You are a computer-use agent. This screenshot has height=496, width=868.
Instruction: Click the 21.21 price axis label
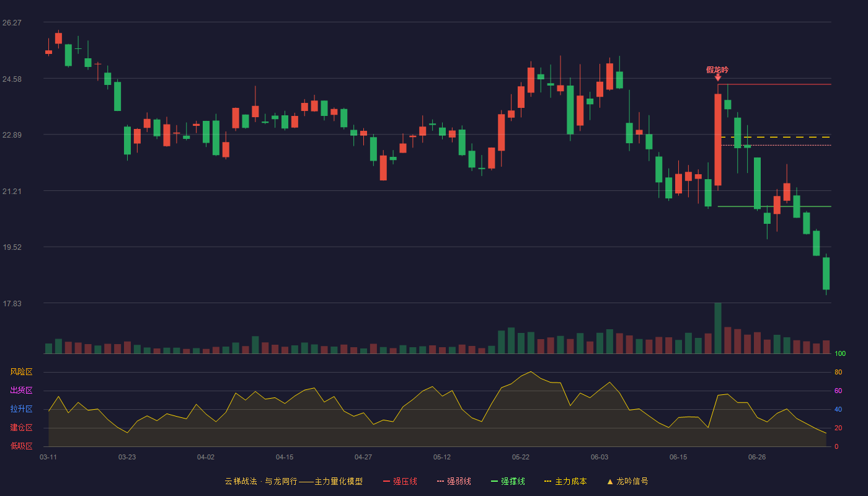[x=12, y=192]
